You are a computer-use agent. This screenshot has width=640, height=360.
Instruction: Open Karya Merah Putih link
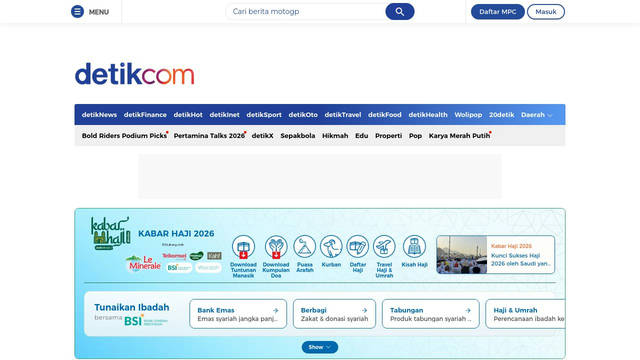click(x=460, y=136)
